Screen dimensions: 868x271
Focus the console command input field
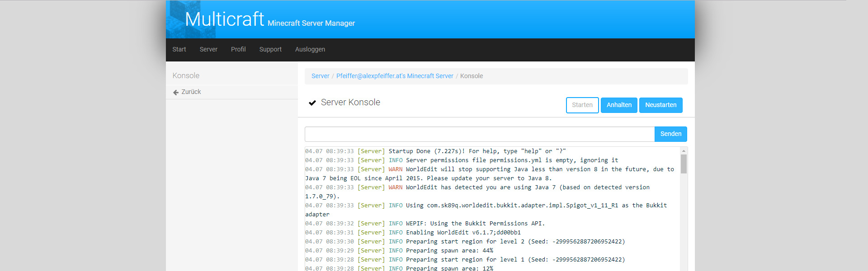coord(480,134)
